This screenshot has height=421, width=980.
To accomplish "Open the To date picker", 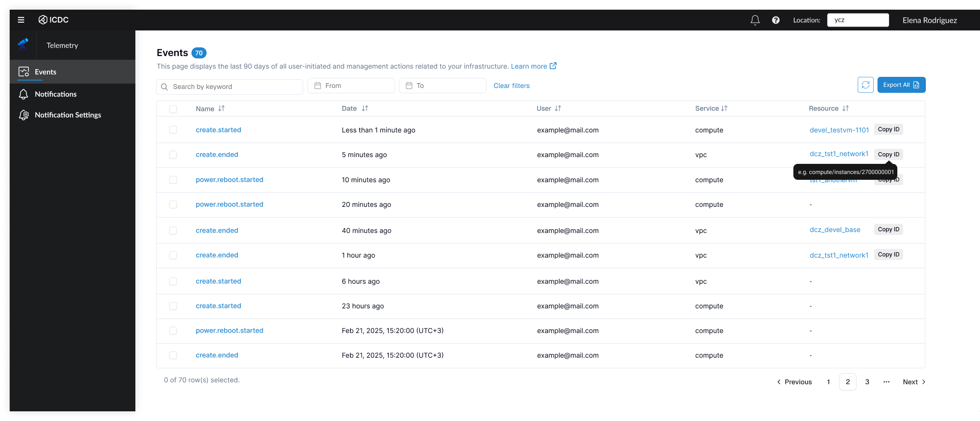I will [442, 86].
